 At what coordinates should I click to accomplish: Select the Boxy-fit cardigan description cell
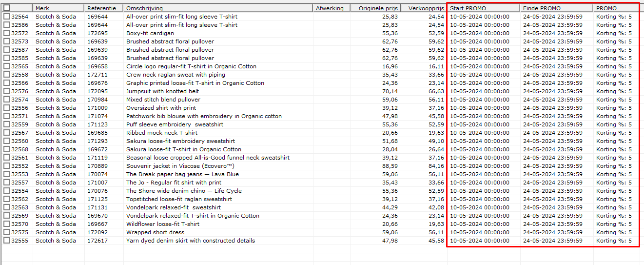(150, 33)
